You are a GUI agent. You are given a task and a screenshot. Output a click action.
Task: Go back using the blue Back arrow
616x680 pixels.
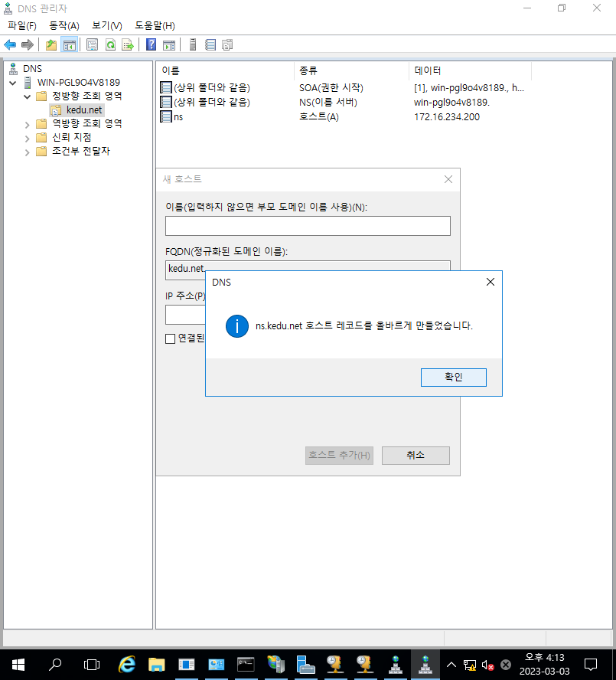pyautogui.click(x=10, y=44)
